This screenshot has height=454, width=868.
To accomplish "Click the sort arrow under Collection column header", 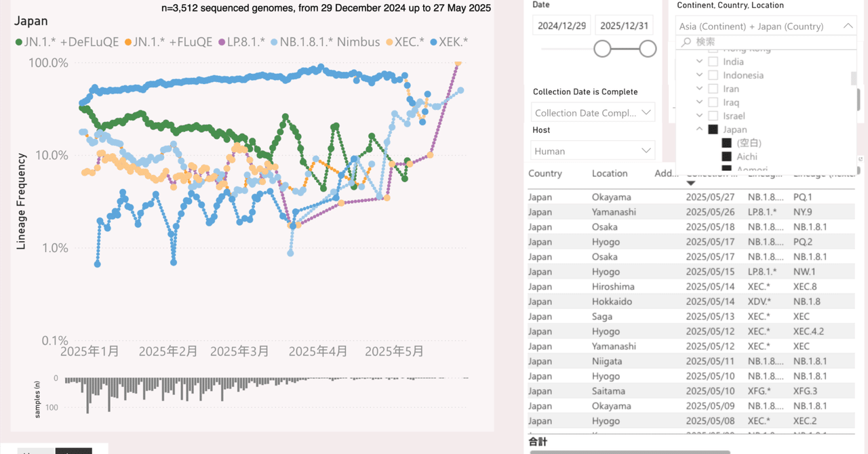I will (x=691, y=183).
